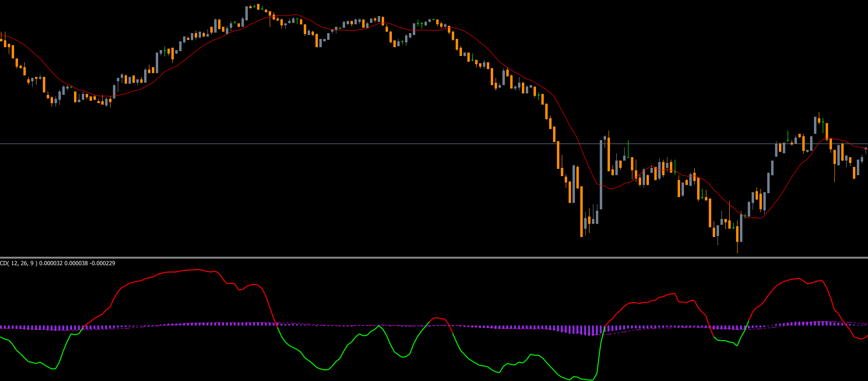Screen dimensions: 868x381
Task: Select the MACD green trough at far left
Action: [54, 369]
